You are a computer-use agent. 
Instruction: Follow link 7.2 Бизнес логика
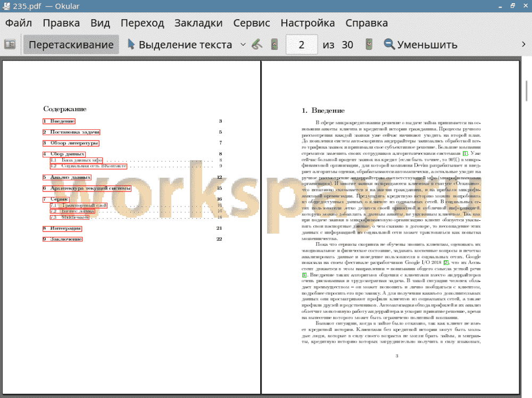coord(72,211)
